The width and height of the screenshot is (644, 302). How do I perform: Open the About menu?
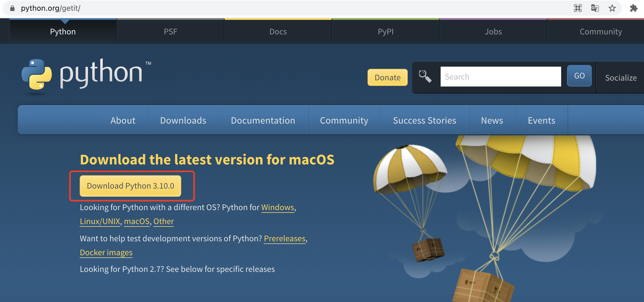click(x=123, y=120)
